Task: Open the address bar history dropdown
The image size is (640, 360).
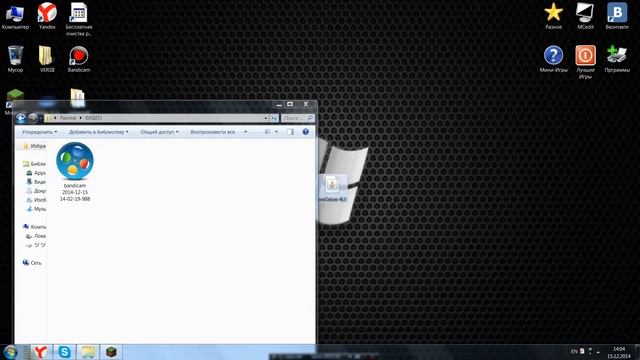Action: pos(266,118)
